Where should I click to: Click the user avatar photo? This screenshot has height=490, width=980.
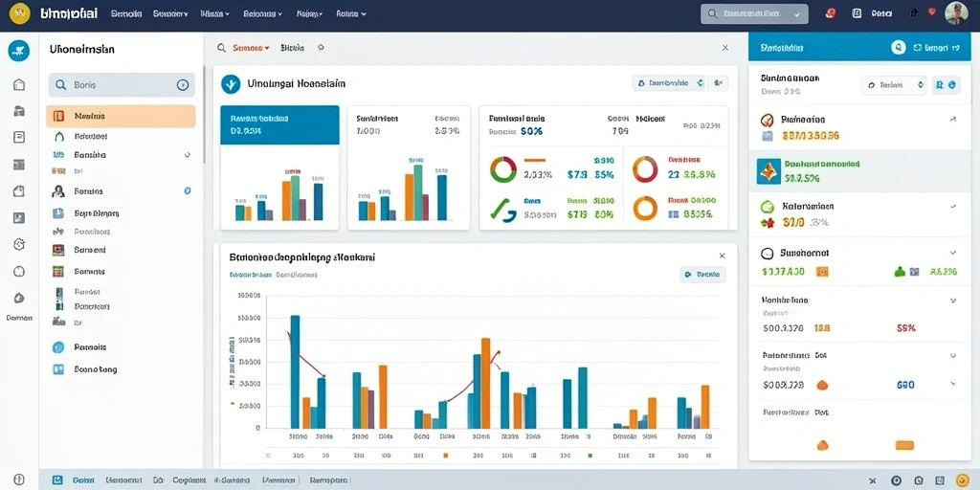click(x=956, y=13)
